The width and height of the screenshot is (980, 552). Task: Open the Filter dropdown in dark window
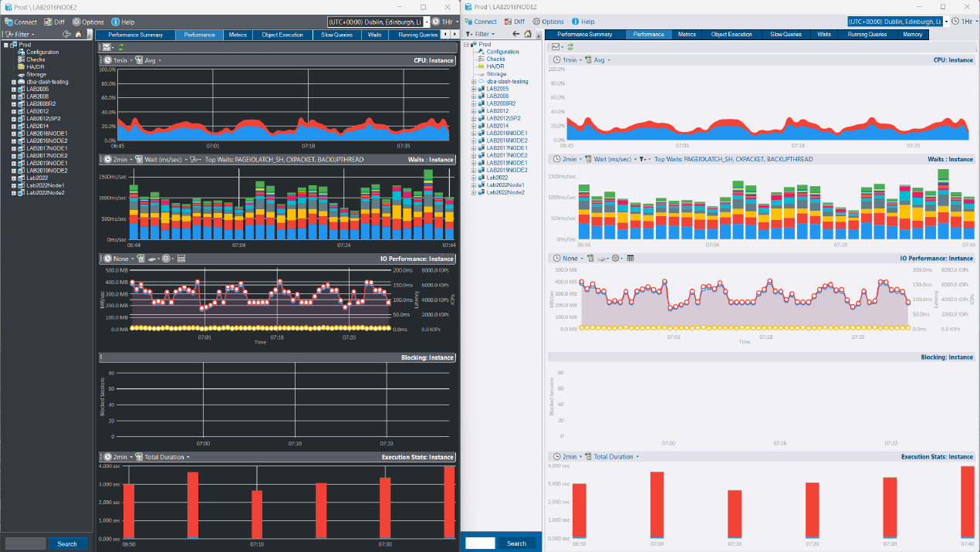(19, 34)
